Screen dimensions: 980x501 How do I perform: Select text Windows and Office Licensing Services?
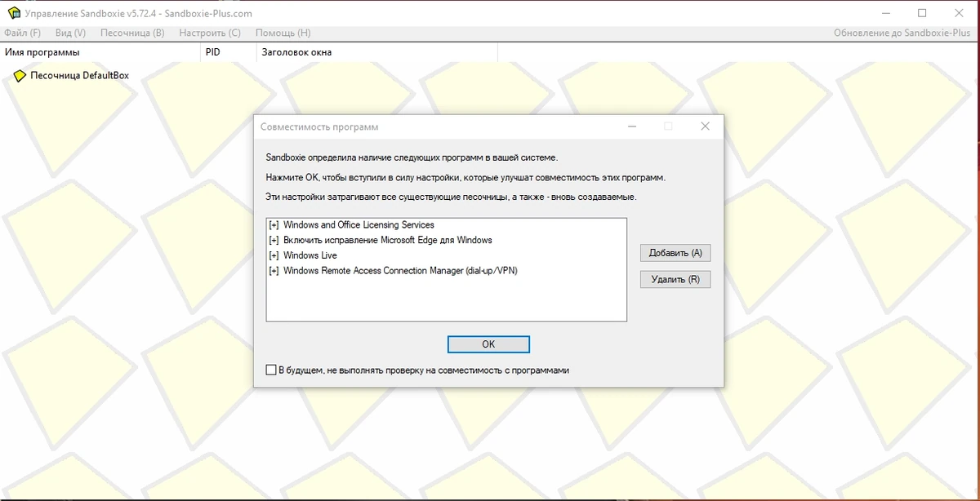(x=359, y=225)
